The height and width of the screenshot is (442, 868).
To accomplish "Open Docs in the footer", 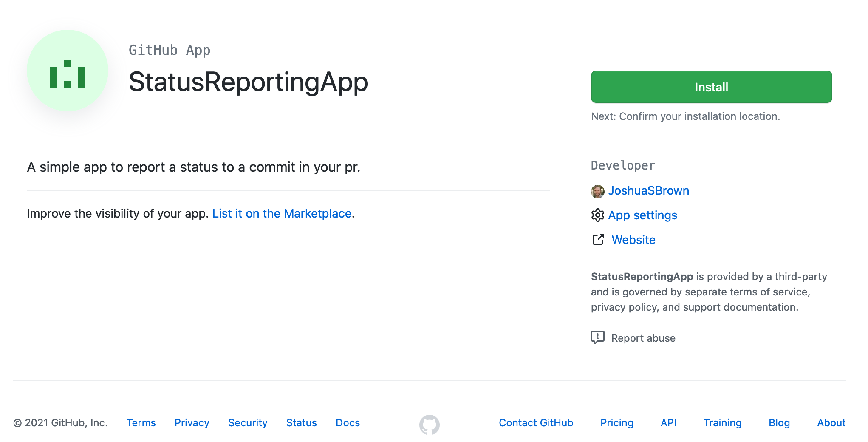I will (x=348, y=423).
